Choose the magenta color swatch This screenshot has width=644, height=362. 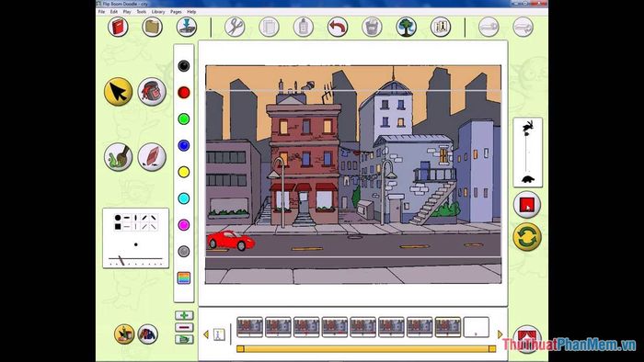(184, 225)
